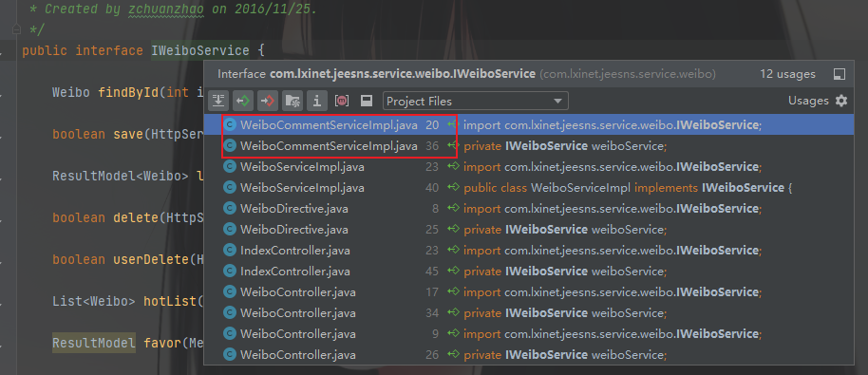Select WeiboDirective.java line 25 usage
The width and height of the screenshot is (868, 375).
529,229
